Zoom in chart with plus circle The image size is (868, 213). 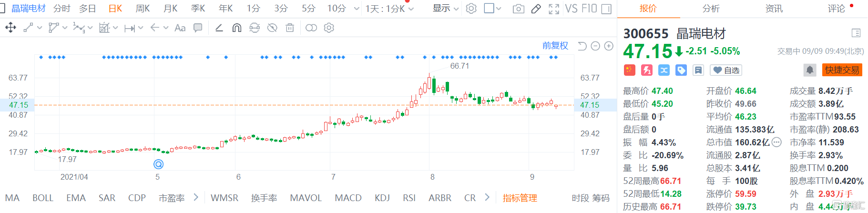609,46
